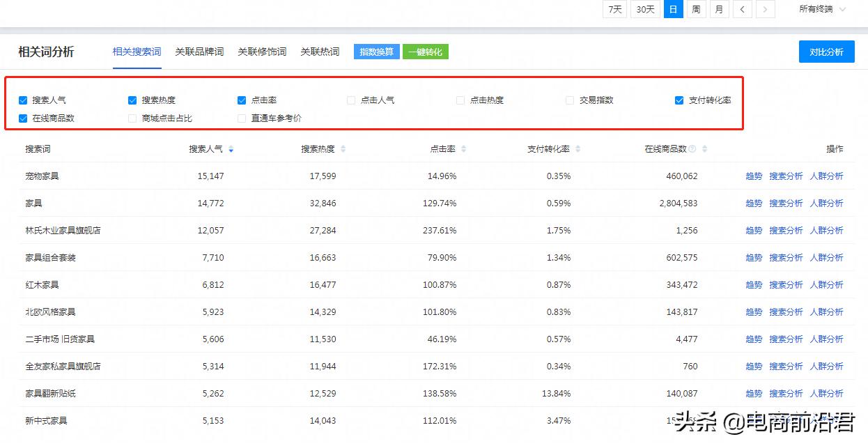
Task: Click help icon beside 在线商品数 header
Action: tap(692, 149)
